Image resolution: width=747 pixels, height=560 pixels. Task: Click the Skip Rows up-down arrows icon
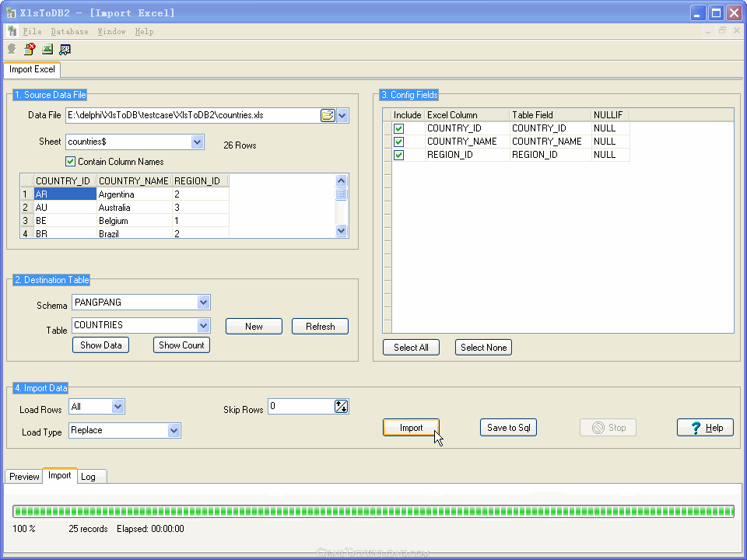341,406
